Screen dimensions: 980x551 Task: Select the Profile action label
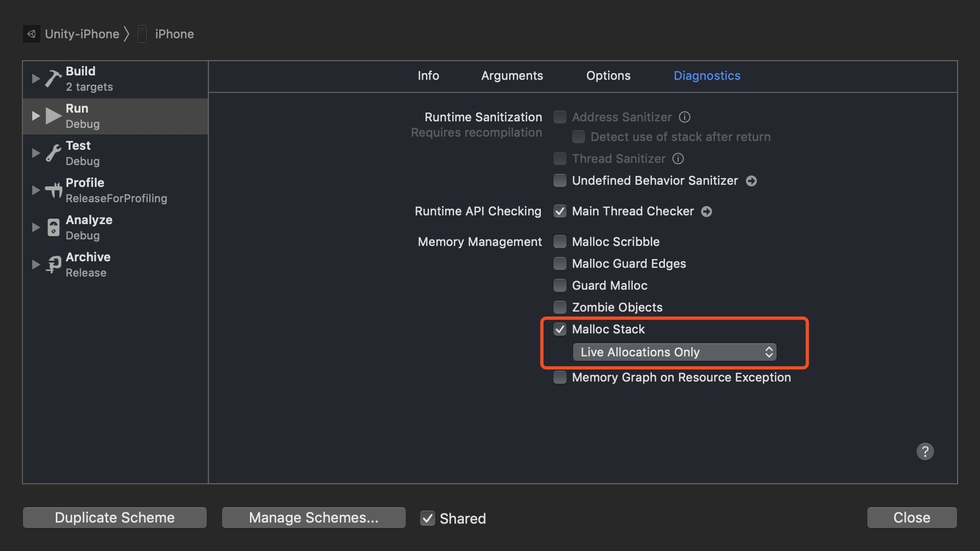pyautogui.click(x=85, y=183)
